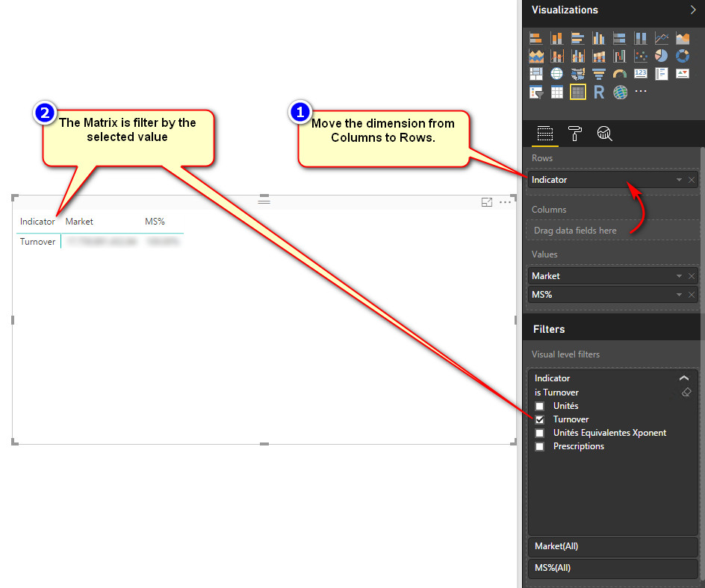
Task: Check Unités Equivalentes Xponent checkbox
Action: [x=539, y=433]
